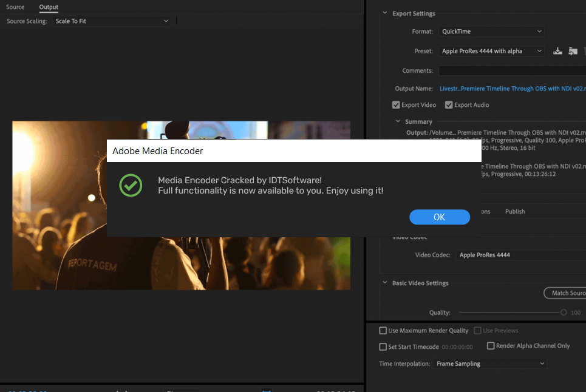This screenshot has width=586, height=392.
Task: Uncheck the Export Audio checkbox
Action: tap(449, 105)
